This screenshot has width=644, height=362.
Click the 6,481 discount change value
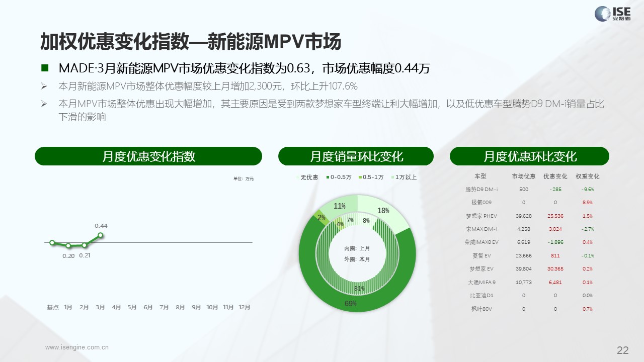(555, 283)
